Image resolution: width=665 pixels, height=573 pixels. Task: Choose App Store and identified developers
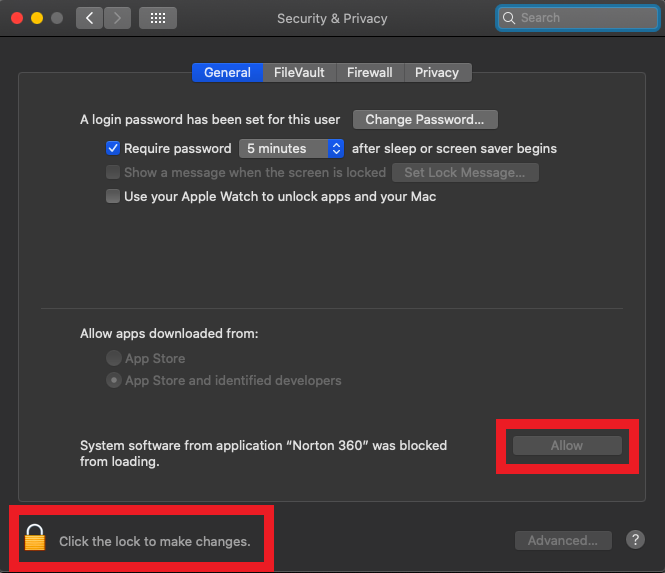[x=114, y=380]
